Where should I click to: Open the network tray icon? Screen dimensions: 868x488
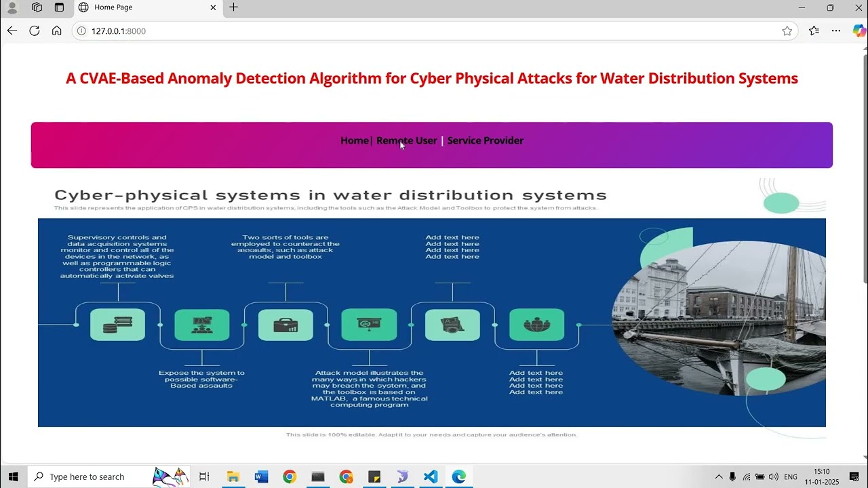click(747, 476)
